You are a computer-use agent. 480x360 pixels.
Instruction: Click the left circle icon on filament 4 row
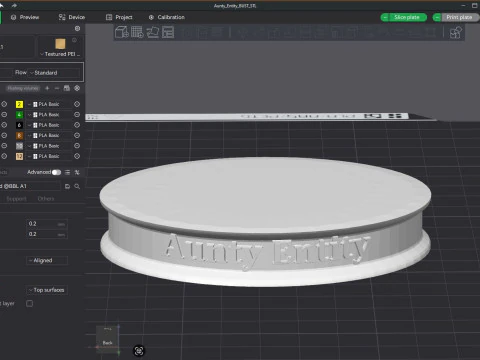[x=4, y=115]
